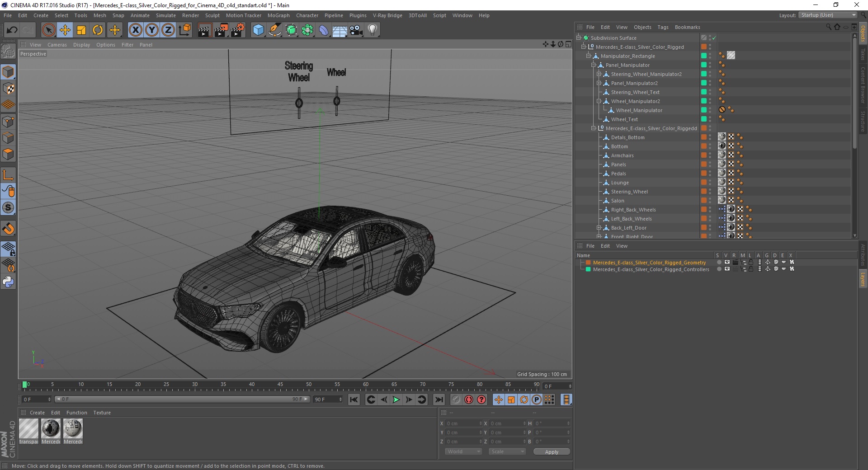The height and width of the screenshot is (470, 868).
Task: Expand Back_Left_Door node
Action: [599, 228]
